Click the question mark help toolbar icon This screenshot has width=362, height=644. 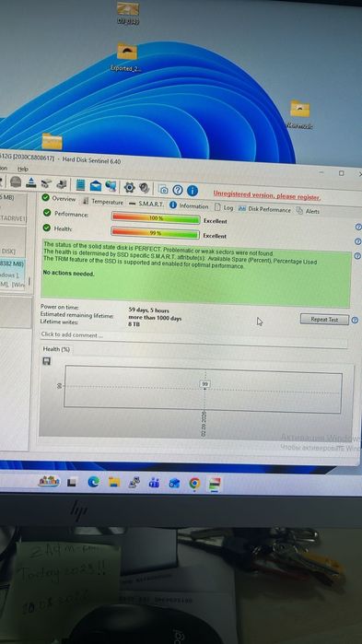[x=177, y=190]
